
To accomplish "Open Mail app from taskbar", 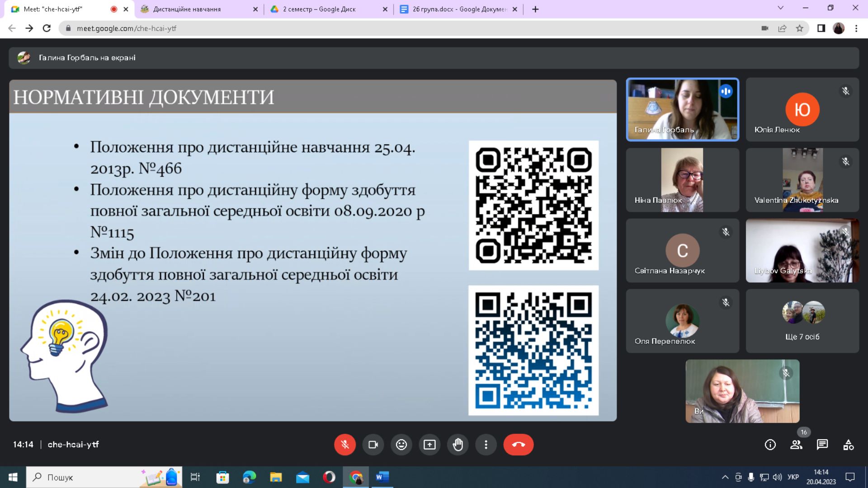I will pos(302,477).
